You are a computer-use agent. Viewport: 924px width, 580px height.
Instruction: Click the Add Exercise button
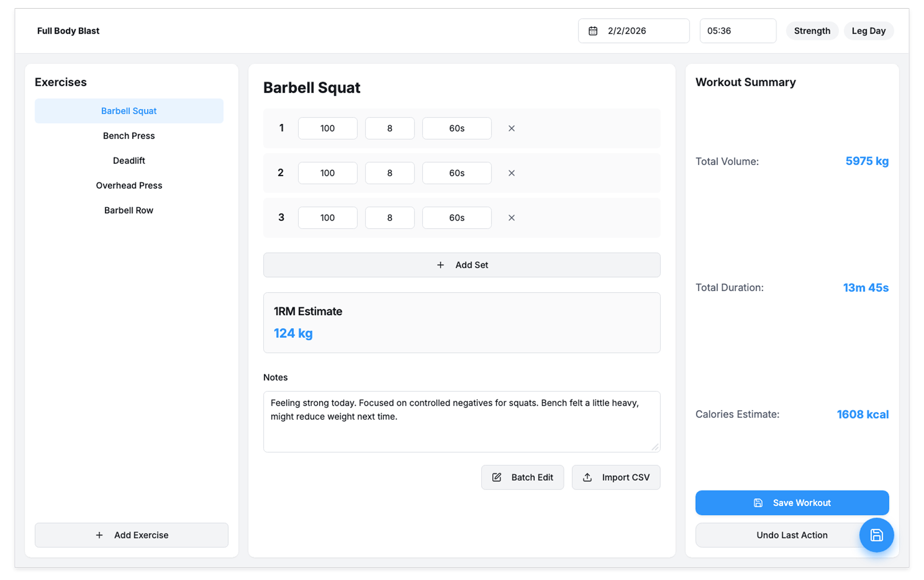131,535
